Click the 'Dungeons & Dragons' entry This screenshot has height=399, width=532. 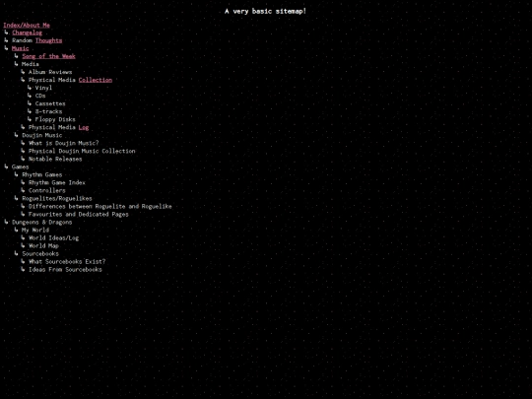coord(42,223)
